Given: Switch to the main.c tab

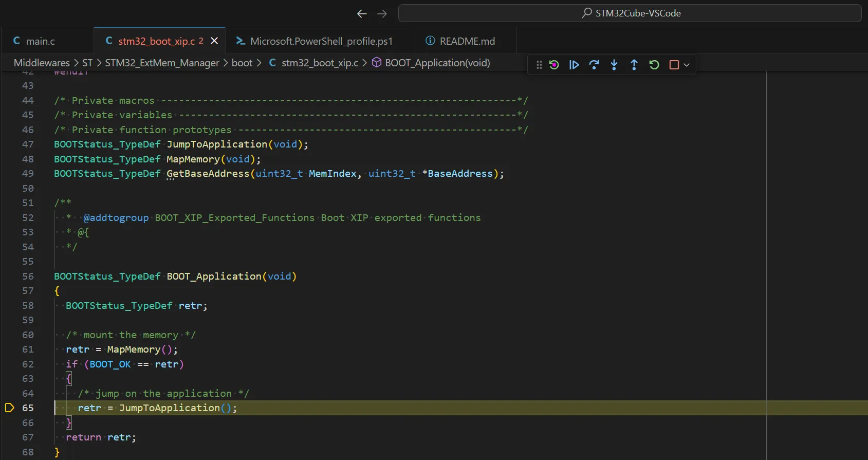Looking at the screenshot, I should tap(40, 41).
